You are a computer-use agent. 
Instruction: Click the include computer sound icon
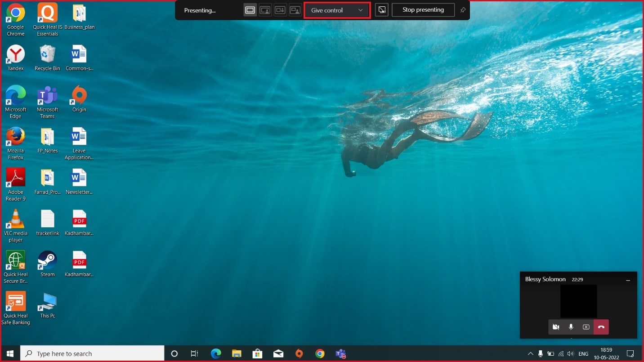click(x=381, y=10)
